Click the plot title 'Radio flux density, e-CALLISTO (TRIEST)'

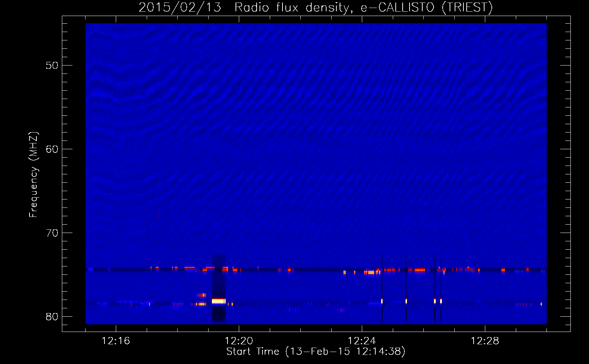[363, 7]
